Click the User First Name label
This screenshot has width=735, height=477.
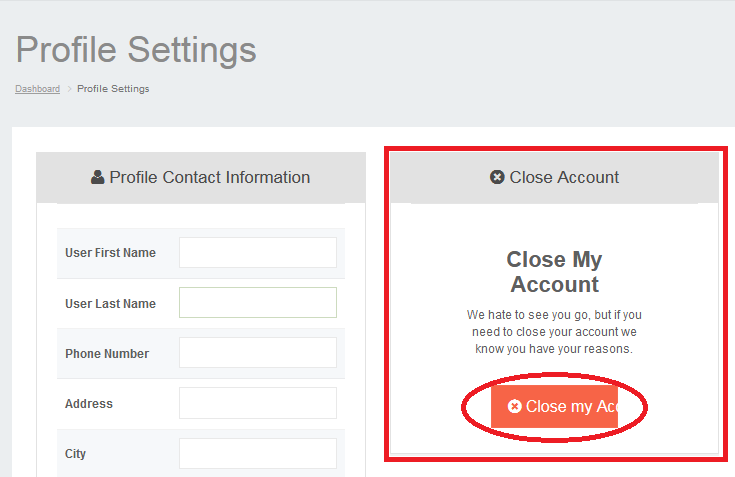click(x=110, y=253)
